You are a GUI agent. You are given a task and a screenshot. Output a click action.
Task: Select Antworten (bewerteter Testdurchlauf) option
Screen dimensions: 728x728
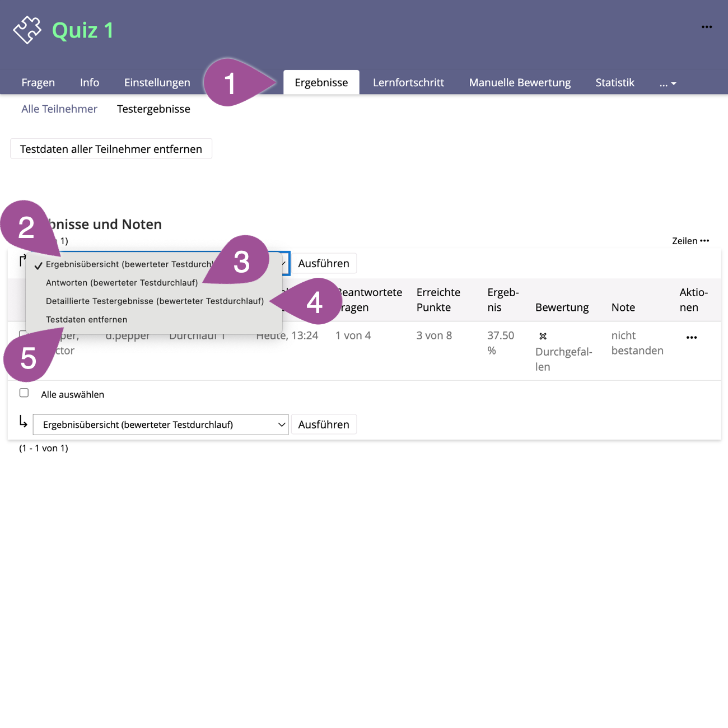122,283
